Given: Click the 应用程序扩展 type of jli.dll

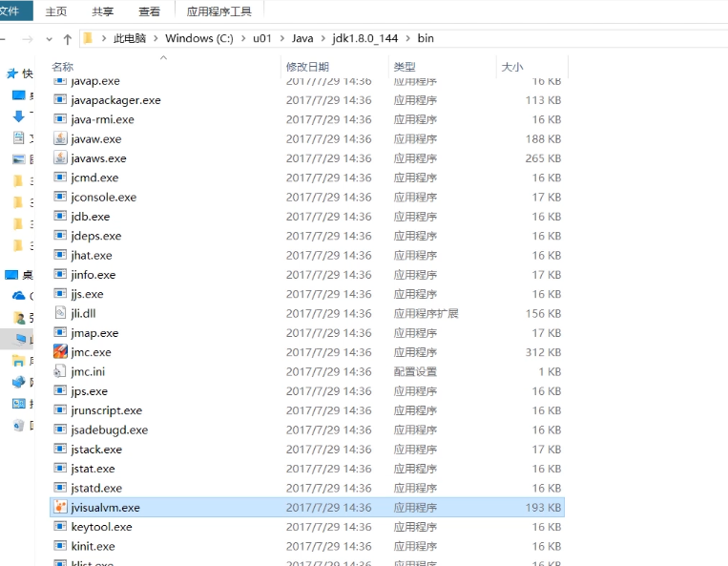Looking at the screenshot, I should pos(426,313).
